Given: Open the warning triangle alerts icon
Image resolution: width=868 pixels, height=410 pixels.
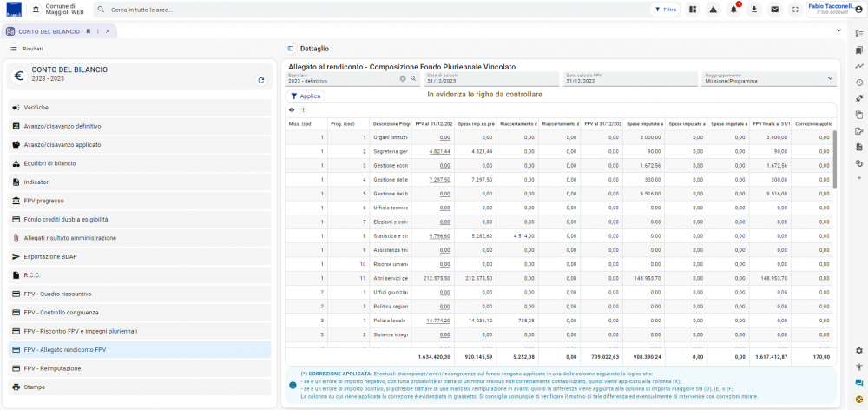Looking at the screenshot, I should (x=713, y=10).
